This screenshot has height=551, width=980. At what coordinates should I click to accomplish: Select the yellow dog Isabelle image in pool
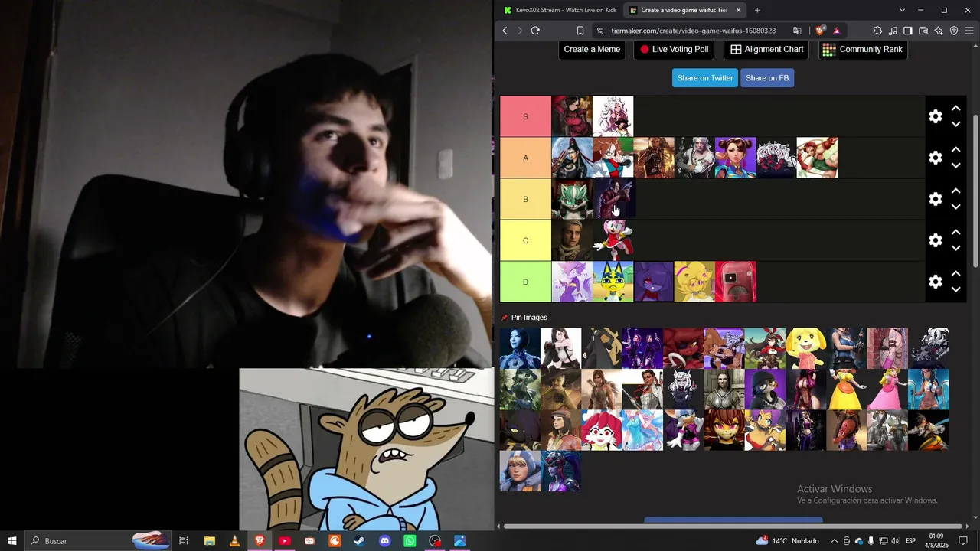[806, 348]
